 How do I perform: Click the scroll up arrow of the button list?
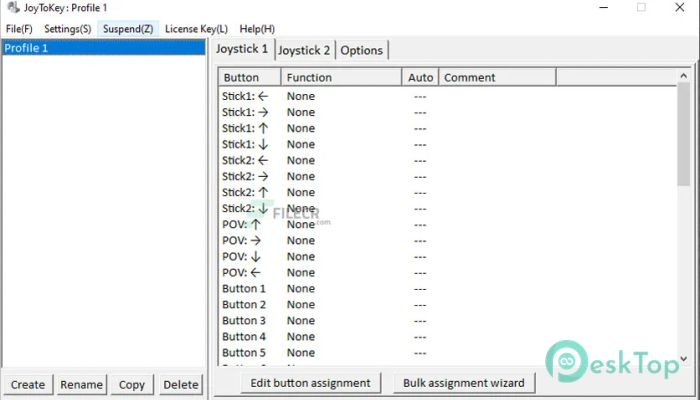tap(683, 76)
